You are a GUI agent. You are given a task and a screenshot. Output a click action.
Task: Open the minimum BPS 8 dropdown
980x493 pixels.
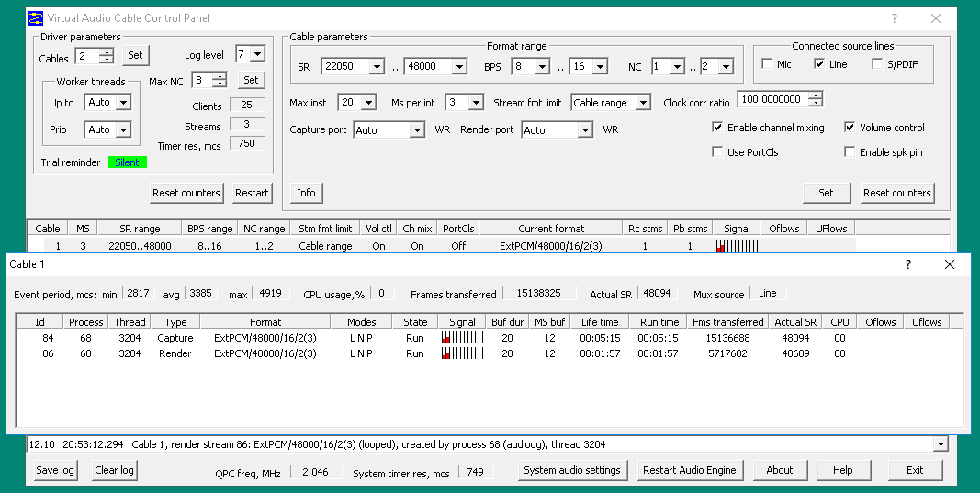(542, 67)
